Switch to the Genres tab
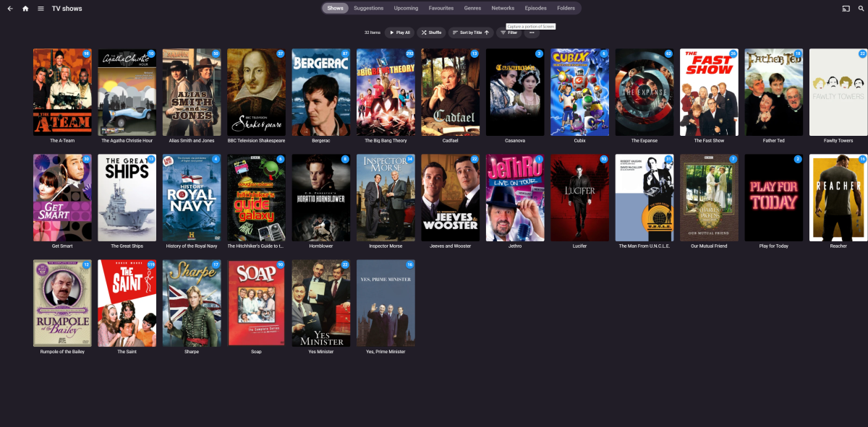868x427 pixels. point(472,8)
